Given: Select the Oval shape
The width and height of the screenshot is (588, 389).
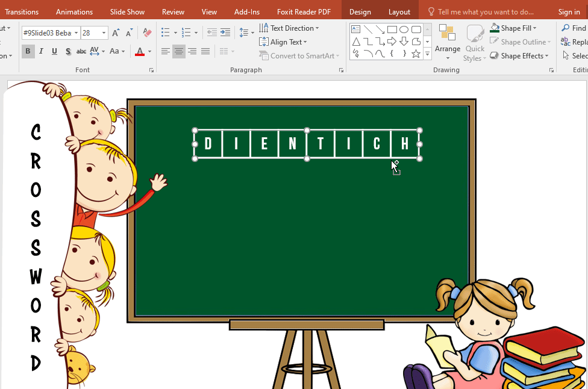Looking at the screenshot, I should coord(404,30).
